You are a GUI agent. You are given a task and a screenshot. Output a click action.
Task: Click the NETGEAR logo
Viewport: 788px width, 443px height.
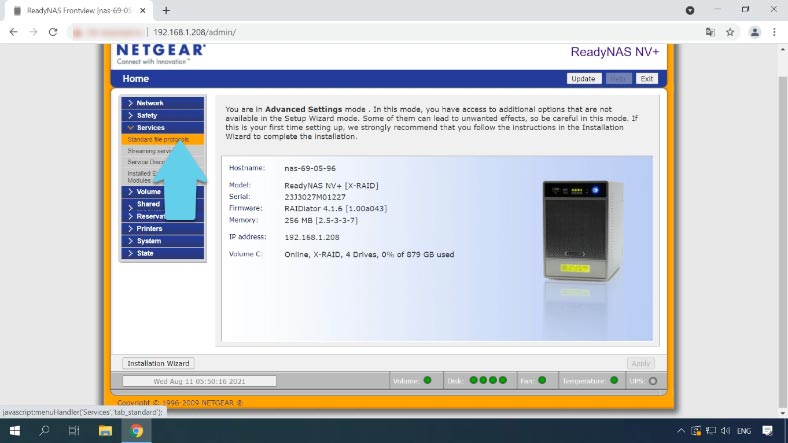coord(161,54)
